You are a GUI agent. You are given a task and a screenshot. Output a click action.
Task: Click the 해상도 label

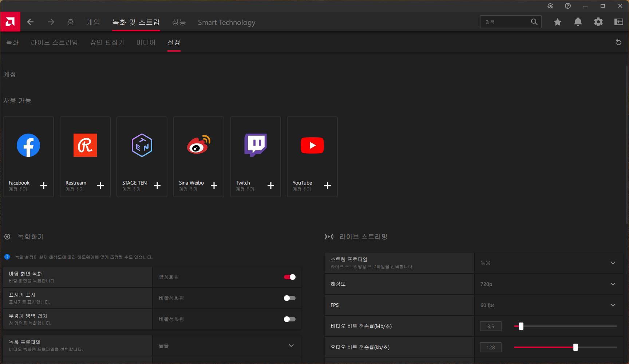(x=338, y=284)
